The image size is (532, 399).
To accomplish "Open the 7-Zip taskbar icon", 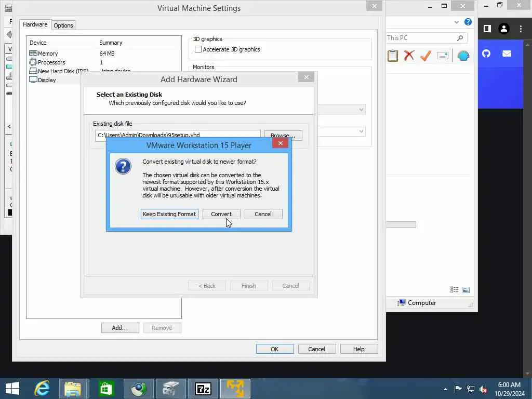I will [203, 389].
